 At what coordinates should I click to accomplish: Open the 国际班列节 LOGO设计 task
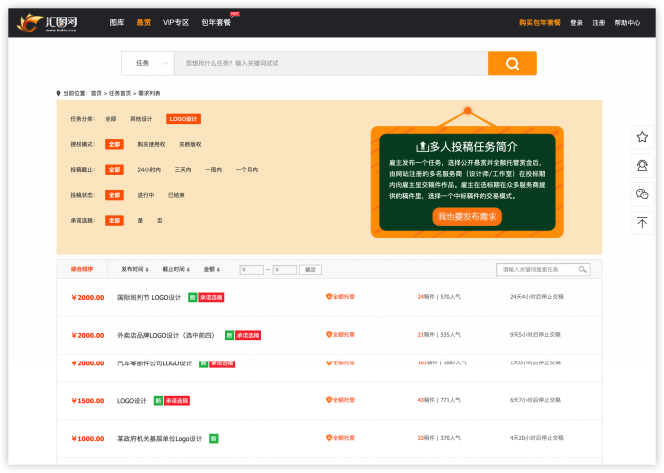tap(149, 297)
